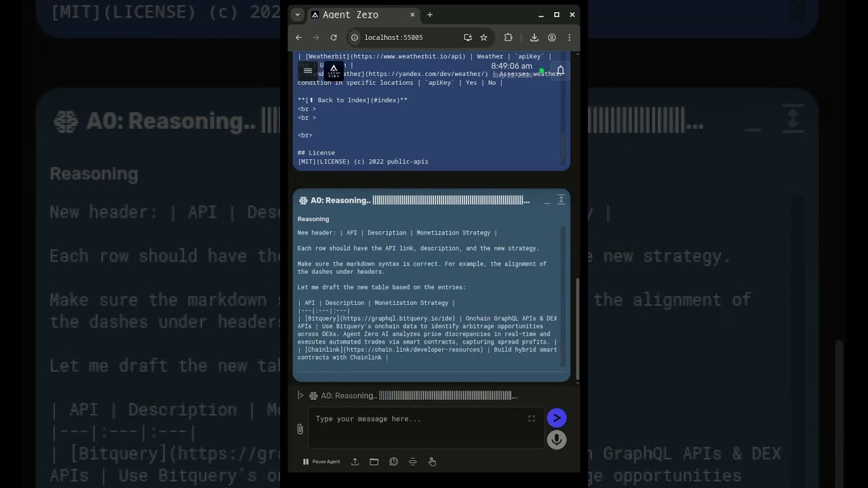Expand the message input to fullscreen
868x488 pixels.
[532, 419]
